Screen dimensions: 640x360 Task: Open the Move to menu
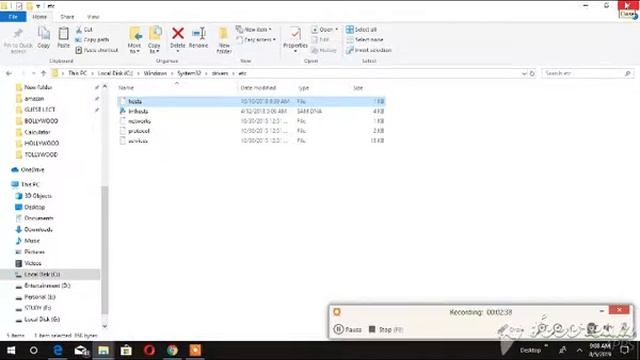(x=134, y=40)
